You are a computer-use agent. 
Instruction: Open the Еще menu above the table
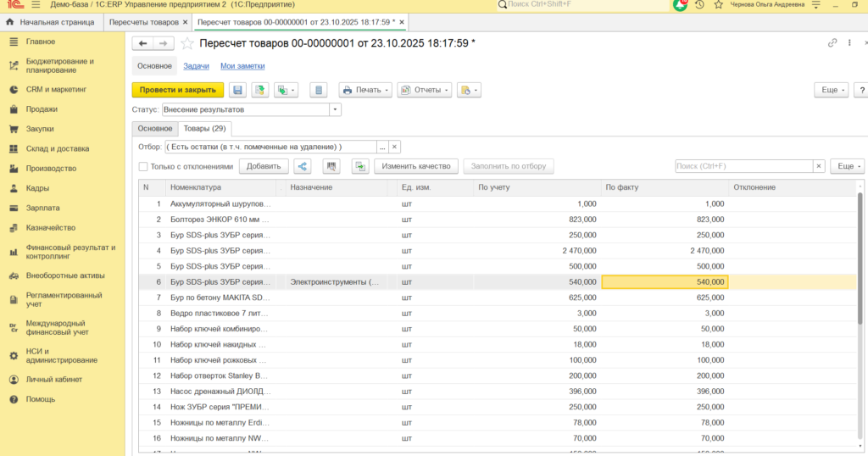pos(848,166)
